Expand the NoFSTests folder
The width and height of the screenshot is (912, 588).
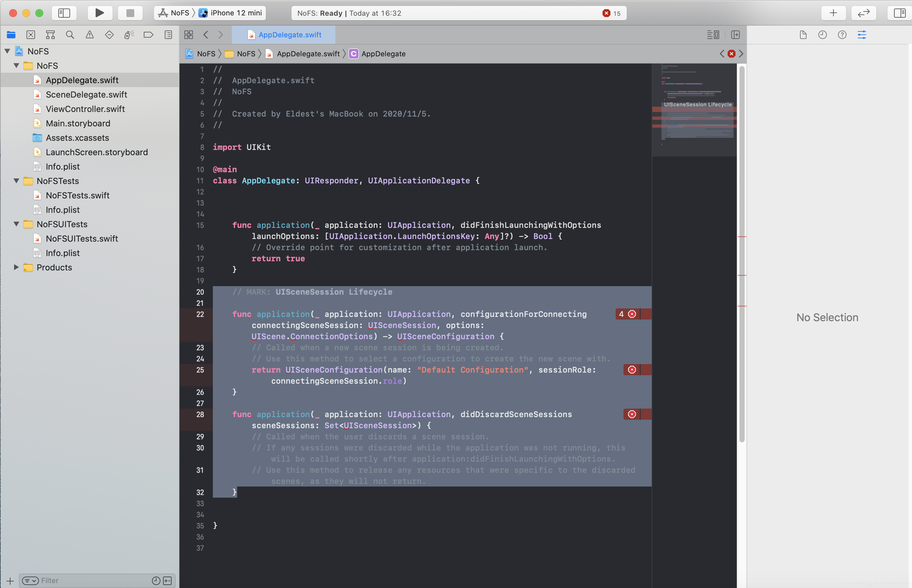pyautogui.click(x=15, y=181)
